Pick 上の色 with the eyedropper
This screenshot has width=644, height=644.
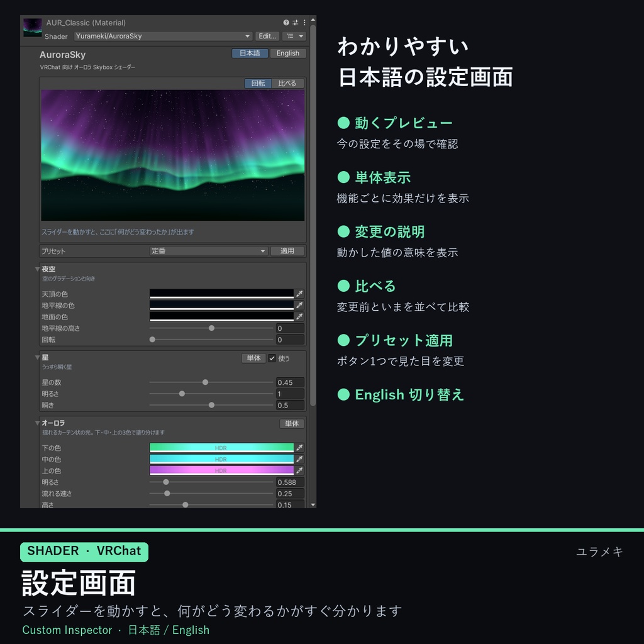pos(300,470)
